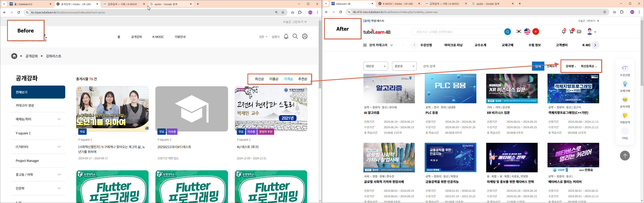Select the Vietnamese flag language icon
644x203 pixels.
click(536, 31)
